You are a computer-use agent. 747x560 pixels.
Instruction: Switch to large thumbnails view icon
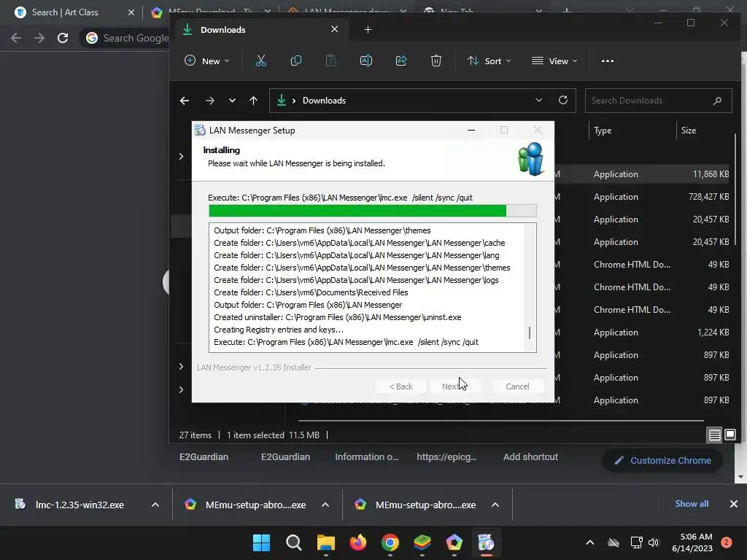(729, 435)
